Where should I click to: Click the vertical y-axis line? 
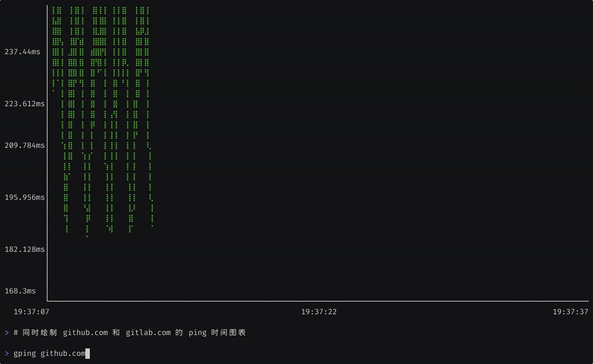[47, 154]
